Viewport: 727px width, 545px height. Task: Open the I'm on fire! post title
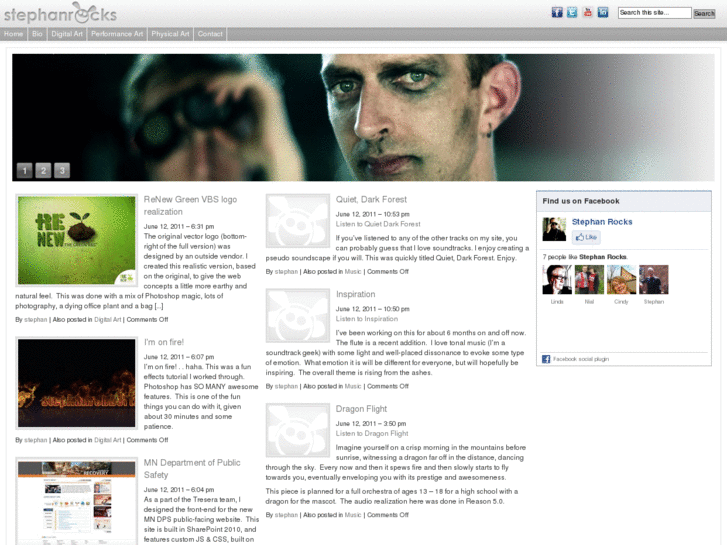tap(164, 342)
